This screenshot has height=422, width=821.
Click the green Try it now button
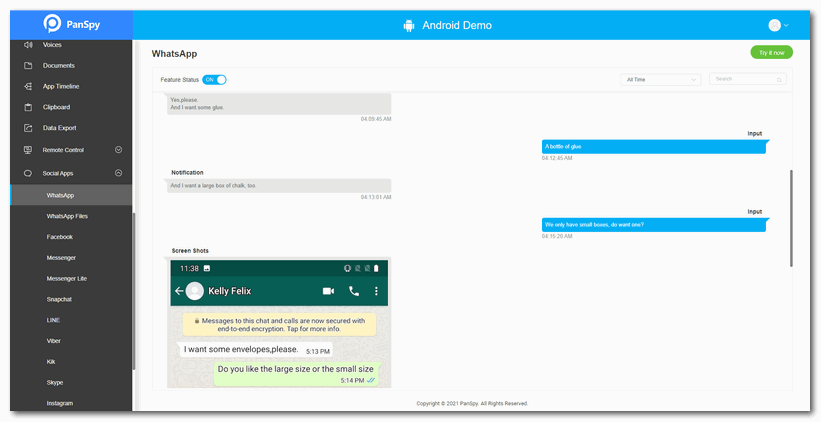tap(771, 52)
